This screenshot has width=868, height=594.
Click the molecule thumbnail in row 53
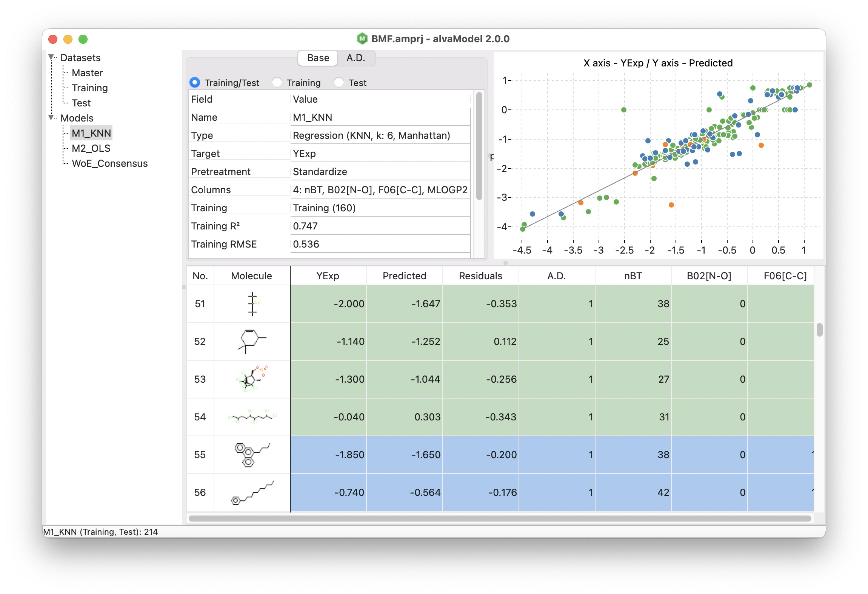(x=252, y=379)
